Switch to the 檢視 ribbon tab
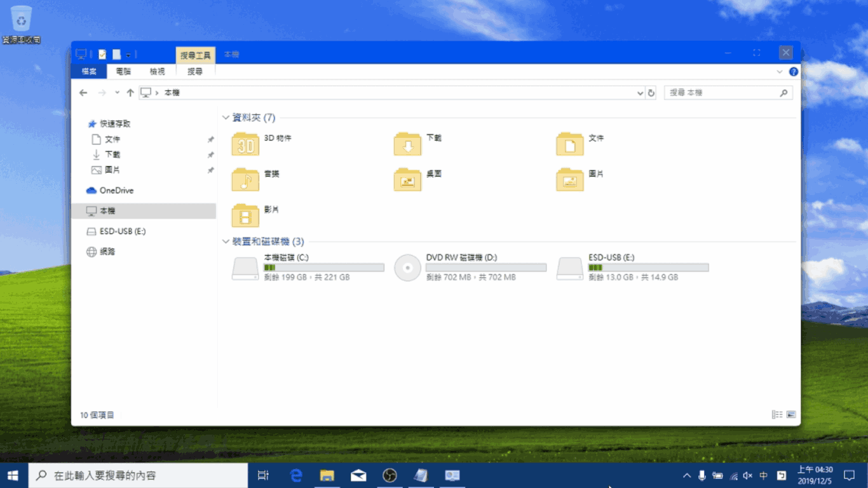Image resolution: width=868 pixels, height=488 pixels. click(x=158, y=72)
